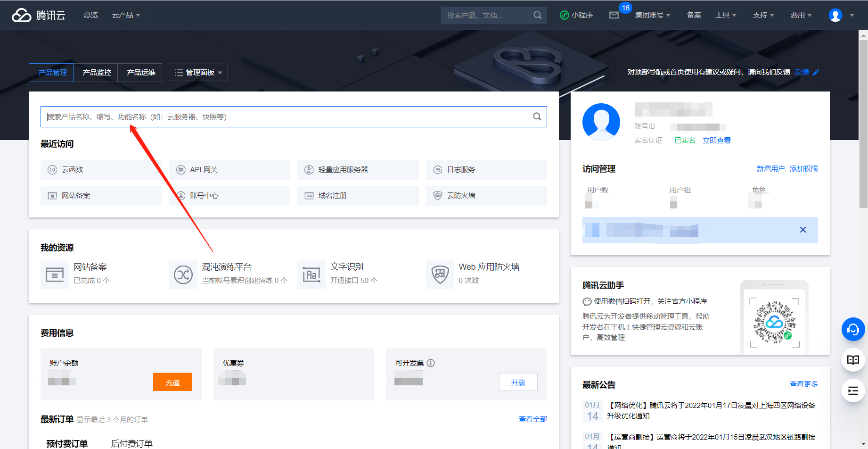This screenshot has height=449, width=868.
Task: Open the 云防火墙 icon
Action: click(438, 195)
